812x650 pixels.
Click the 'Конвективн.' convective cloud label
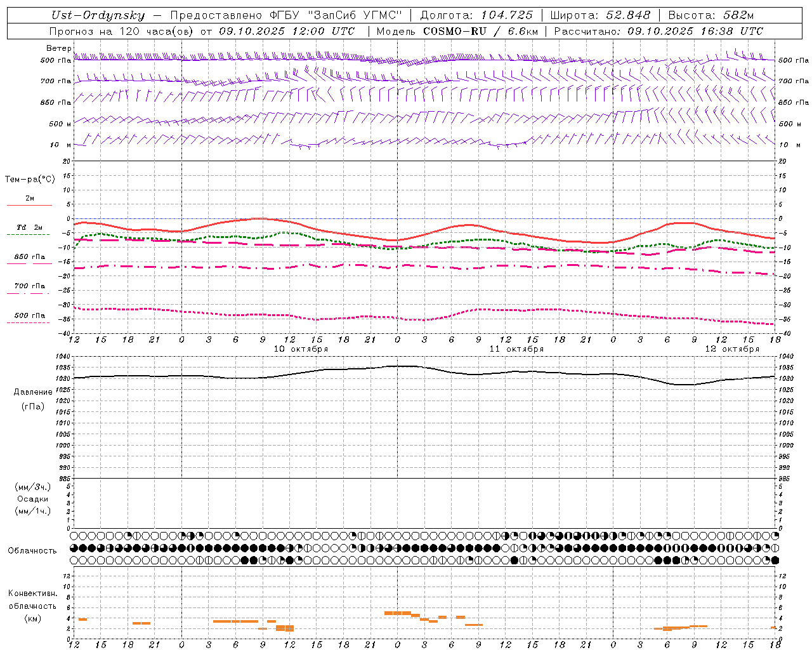coord(33,594)
